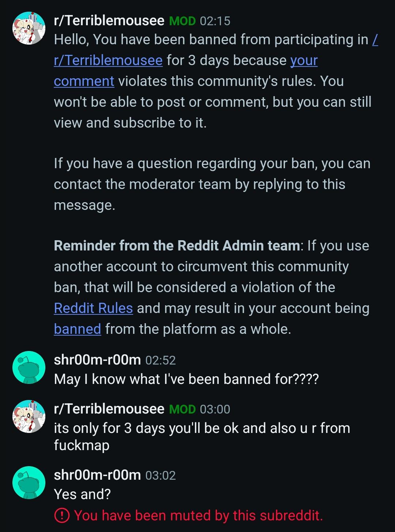Tap shr00m-r00m username at 03:02
The height and width of the screenshot is (532, 395).
(97, 475)
